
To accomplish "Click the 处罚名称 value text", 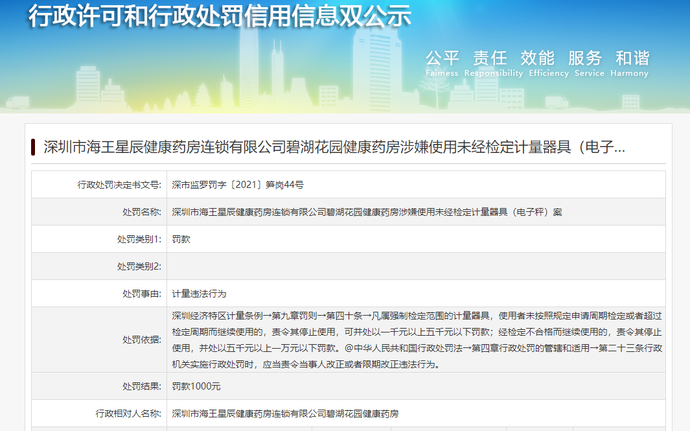I will (367, 212).
